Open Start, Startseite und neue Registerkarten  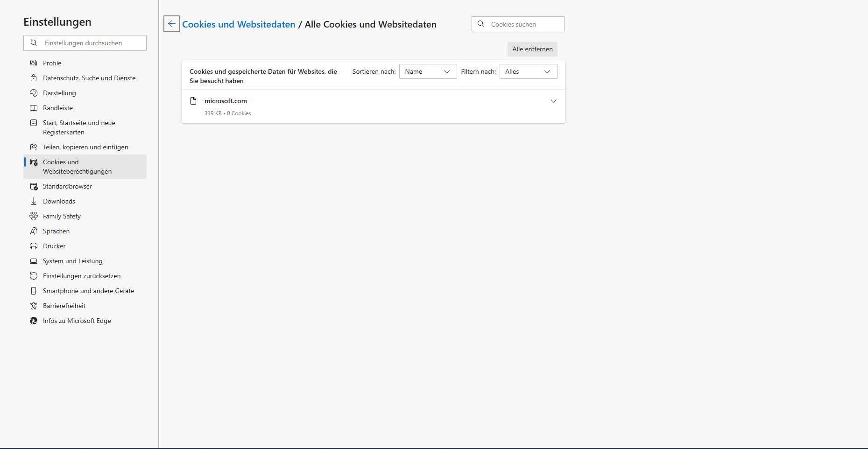tap(85, 127)
